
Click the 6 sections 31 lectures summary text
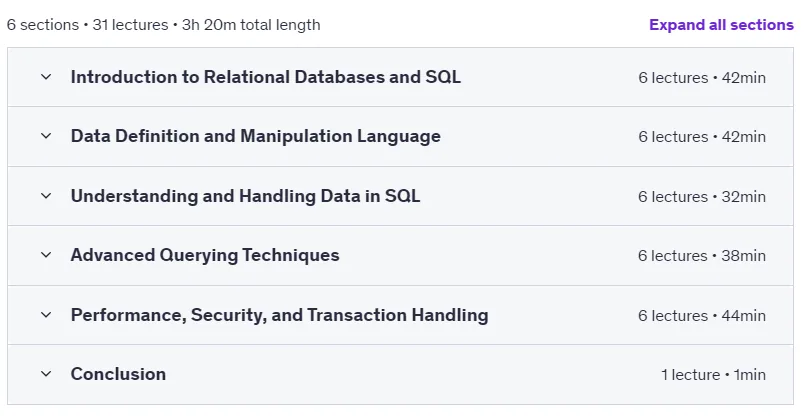pos(164,25)
